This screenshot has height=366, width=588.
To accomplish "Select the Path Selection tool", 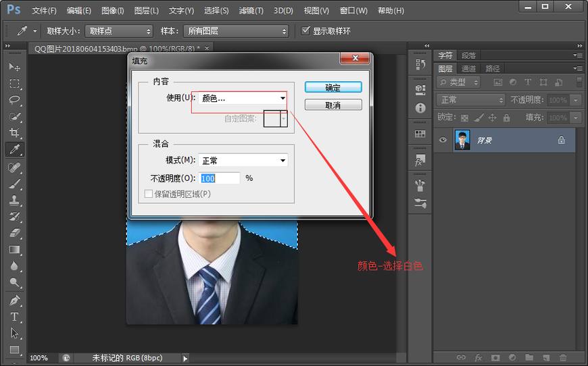I will click(15, 334).
